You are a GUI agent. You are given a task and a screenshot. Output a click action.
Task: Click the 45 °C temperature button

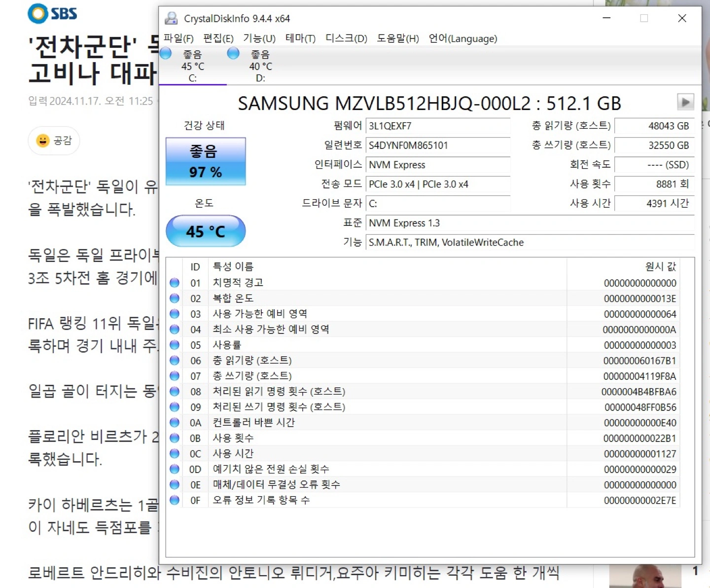pos(206,231)
